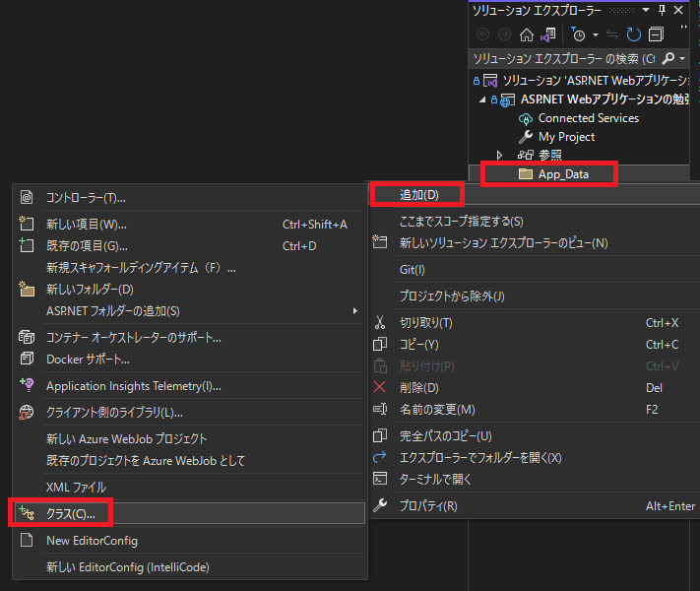Open the pending changes filter dropdown arrow
Image resolution: width=700 pixels, height=591 pixels.
(596, 34)
